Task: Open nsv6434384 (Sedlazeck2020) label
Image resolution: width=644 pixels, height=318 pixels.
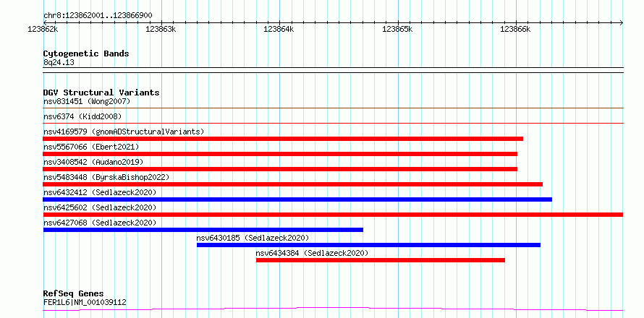Action: pos(312,253)
